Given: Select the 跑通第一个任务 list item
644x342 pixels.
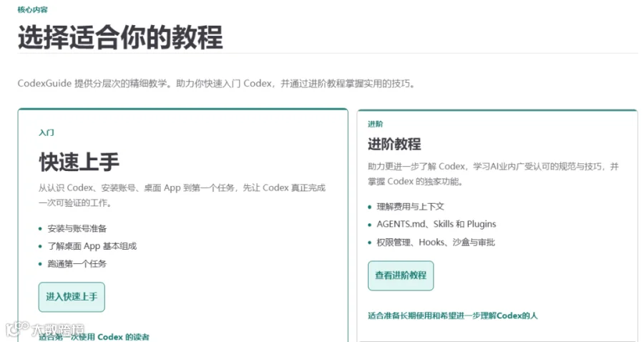Looking at the screenshot, I should (77, 263).
